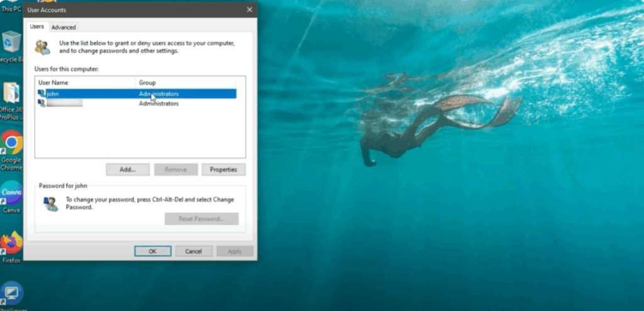Open the Recycle Bin desktop icon
This screenshot has width=644, height=311.
11,44
